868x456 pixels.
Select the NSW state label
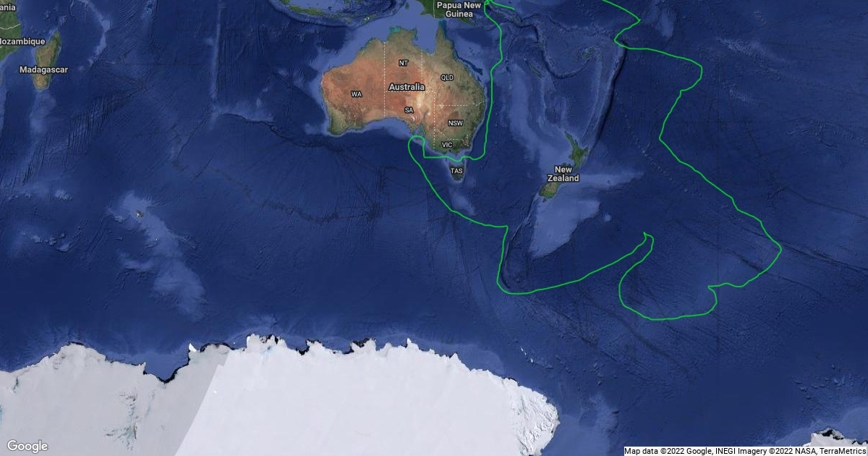pos(455,123)
